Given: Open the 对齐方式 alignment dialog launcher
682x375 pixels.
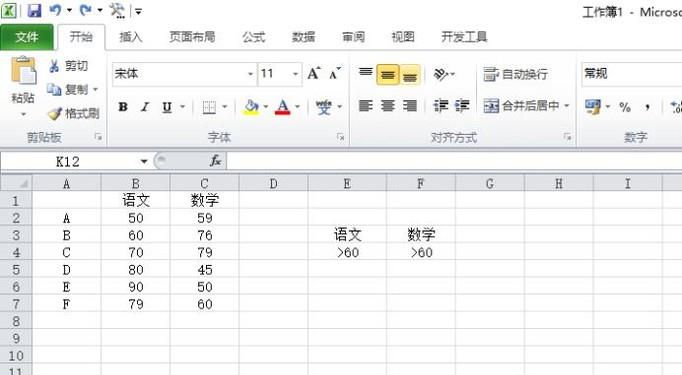Looking at the screenshot, I should pyautogui.click(x=567, y=137).
